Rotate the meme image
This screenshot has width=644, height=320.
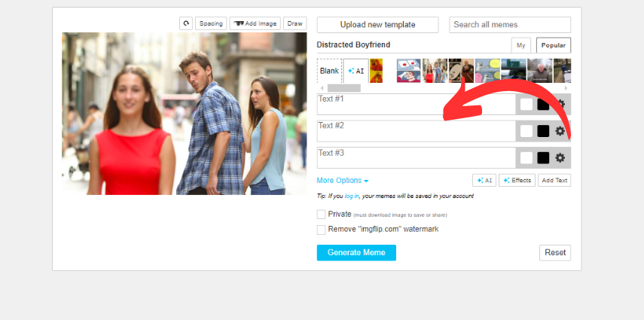tap(186, 23)
